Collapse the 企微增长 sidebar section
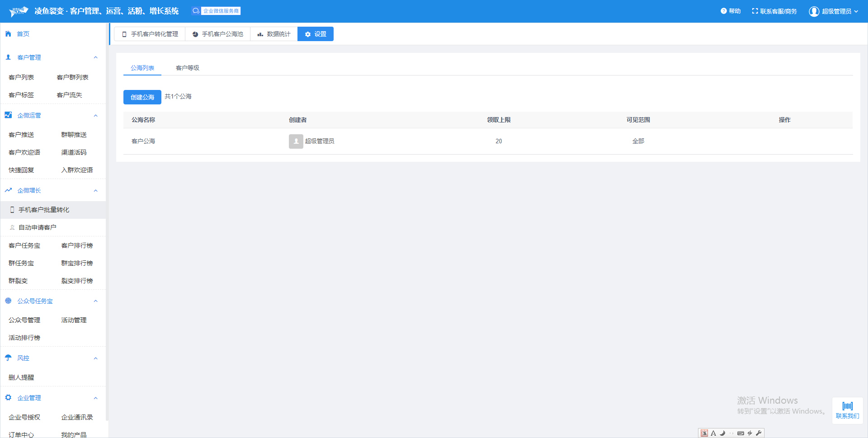 point(95,191)
